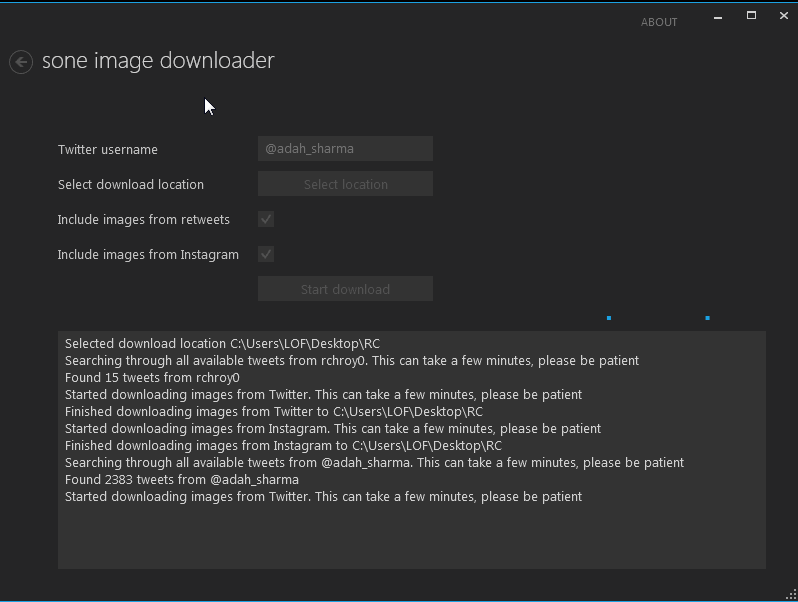Click log line 'Searching through all available tweets from rchroy0'

(x=352, y=361)
